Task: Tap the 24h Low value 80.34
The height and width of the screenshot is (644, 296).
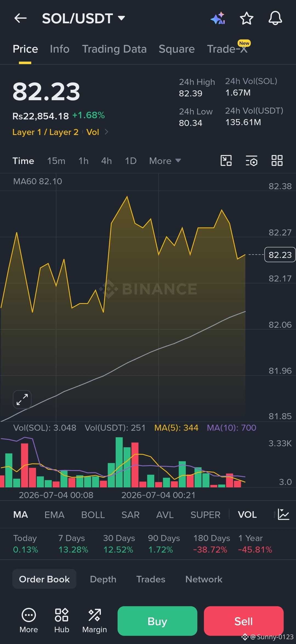Action: coord(190,123)
